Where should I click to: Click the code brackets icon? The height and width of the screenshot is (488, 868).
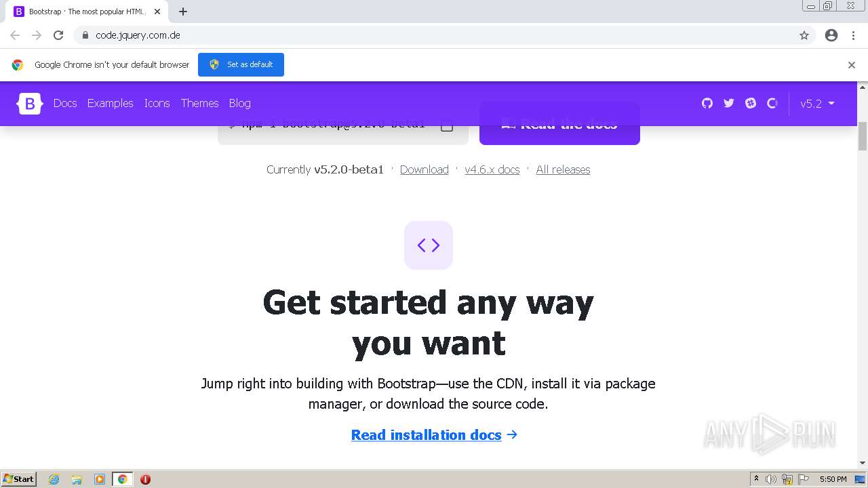(429, 245)
